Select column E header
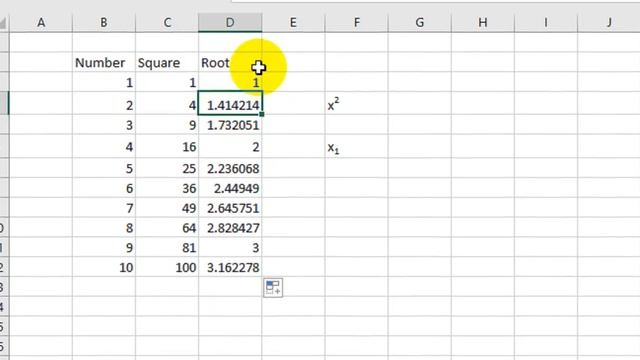 [x=293, y=22]
